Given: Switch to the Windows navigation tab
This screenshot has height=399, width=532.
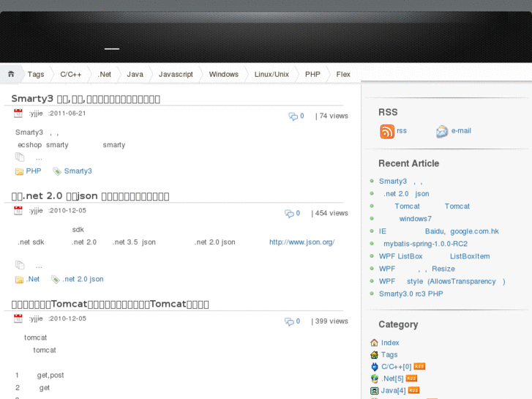Looking at the screenshot, I should [224, 75].
